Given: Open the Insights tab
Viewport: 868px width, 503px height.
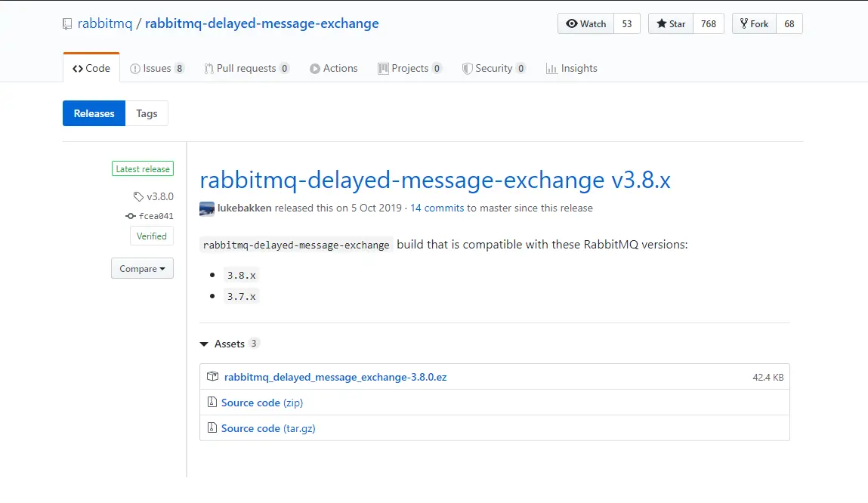Looking at the screenshot, I should click(x=572, y=68).
